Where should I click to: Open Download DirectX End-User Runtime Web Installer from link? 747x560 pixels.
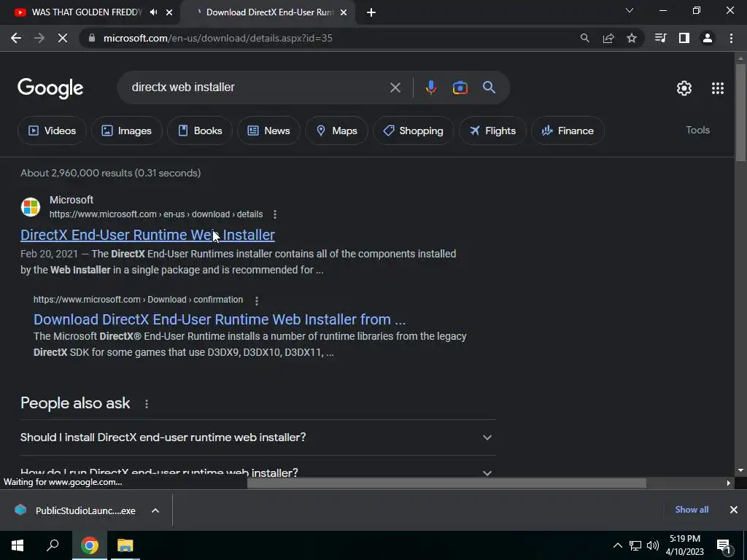pyautogui.click(x=220, y=319)
